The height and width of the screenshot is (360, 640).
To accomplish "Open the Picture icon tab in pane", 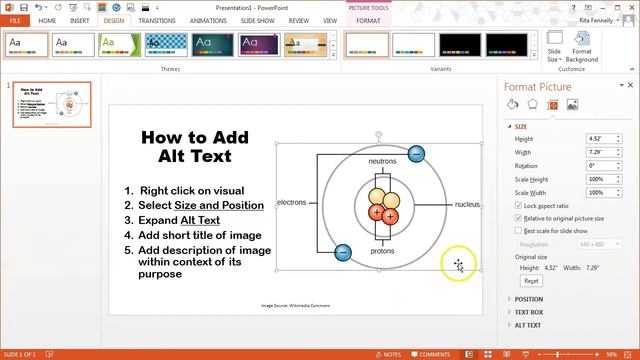I will click(572, 105).
